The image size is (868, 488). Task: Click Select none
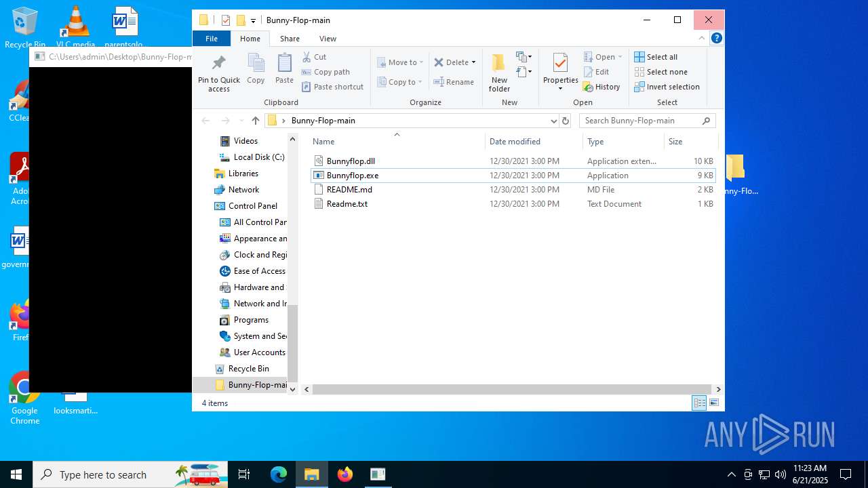660,72
